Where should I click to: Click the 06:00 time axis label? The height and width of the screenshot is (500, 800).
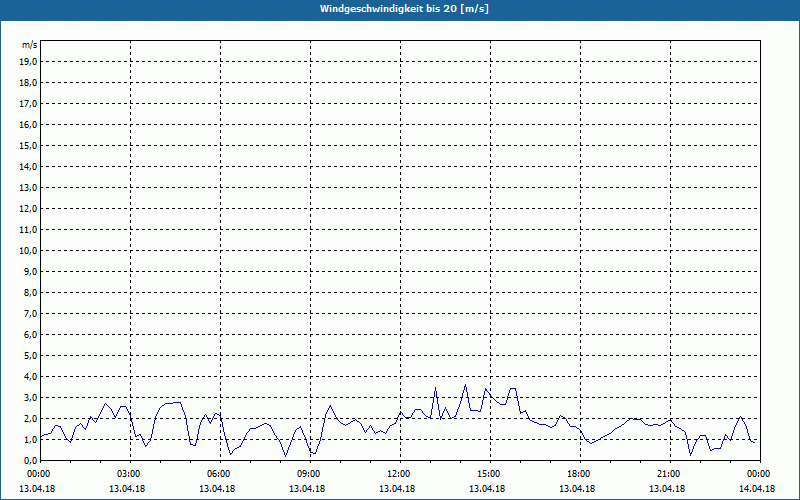(x=220, y=474)
